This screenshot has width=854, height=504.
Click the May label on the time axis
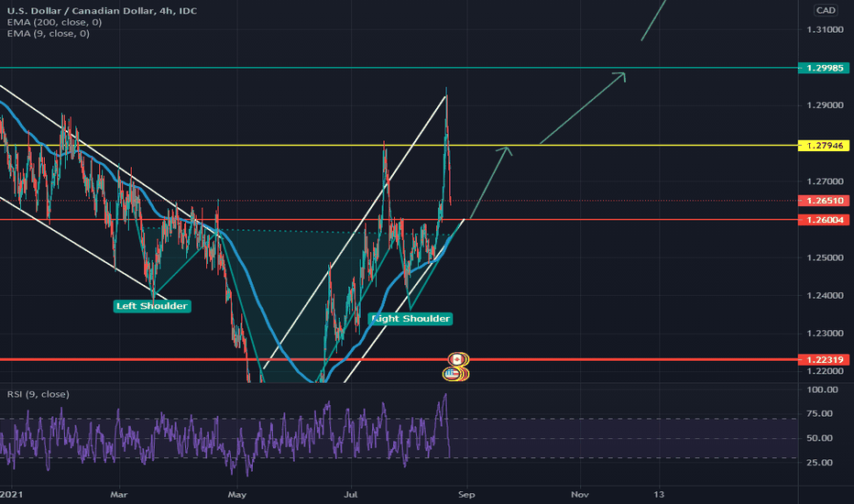[237, 494]
